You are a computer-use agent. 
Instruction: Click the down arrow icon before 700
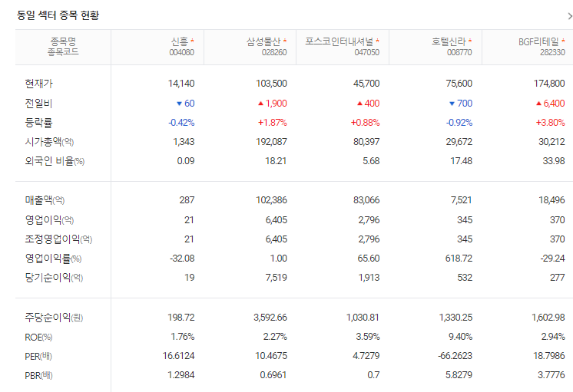(x=452, y=104)
